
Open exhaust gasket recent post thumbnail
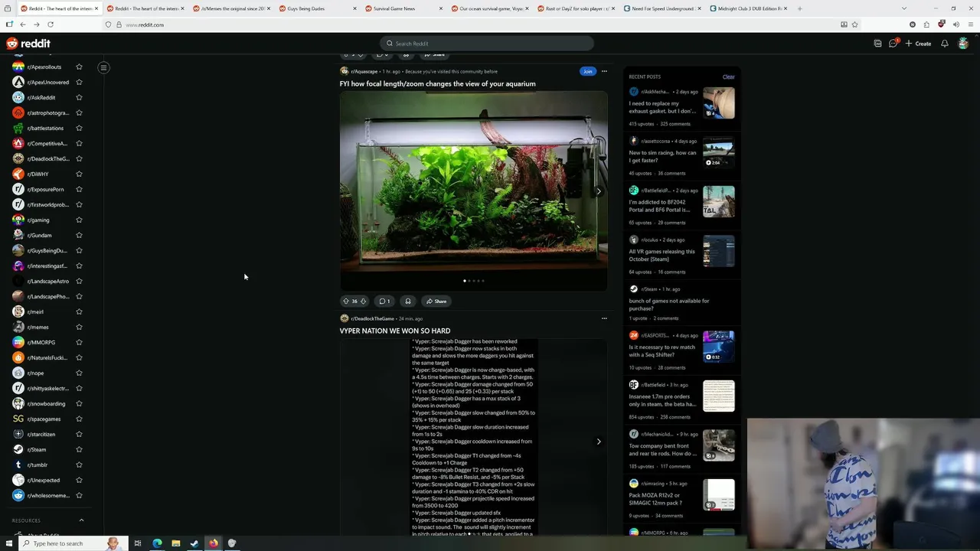click(x=718, y=103)
